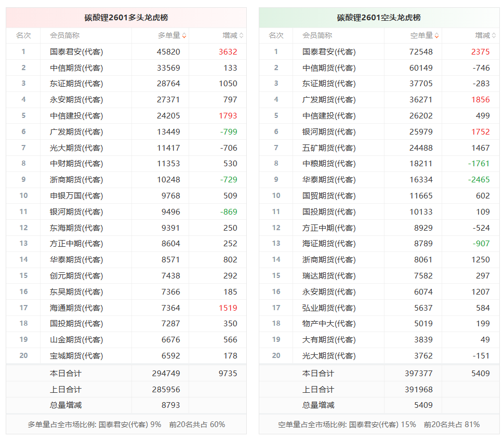Click the 空单量 column header

point(422,35)
